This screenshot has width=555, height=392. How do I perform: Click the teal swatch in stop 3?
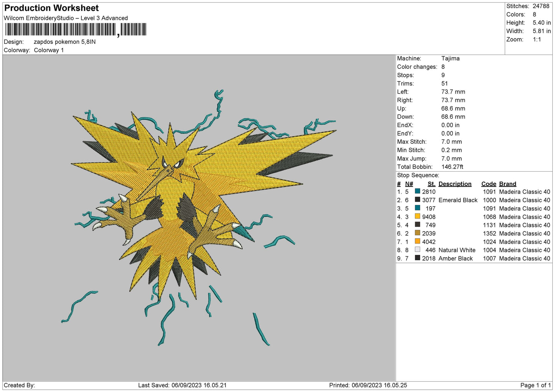coord(417,208)
